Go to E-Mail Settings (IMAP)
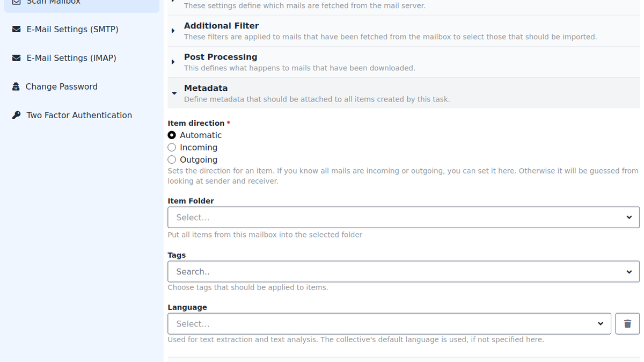The image size is (644, 362). pyautogui.click(x=71, y=57)
